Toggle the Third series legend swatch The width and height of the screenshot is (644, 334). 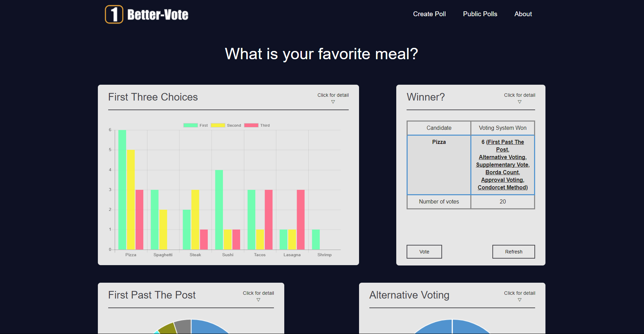coord(251,125)
